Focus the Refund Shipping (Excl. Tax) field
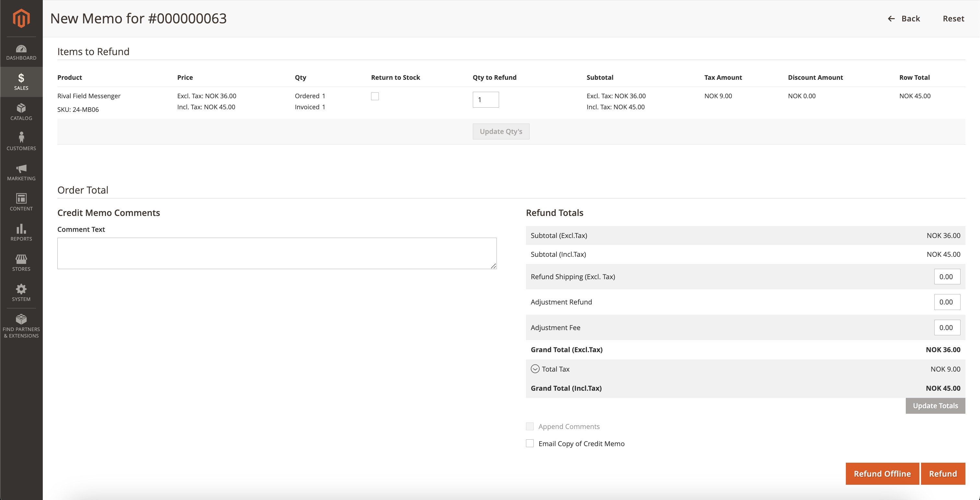The image size is (980, 500). 947,277
